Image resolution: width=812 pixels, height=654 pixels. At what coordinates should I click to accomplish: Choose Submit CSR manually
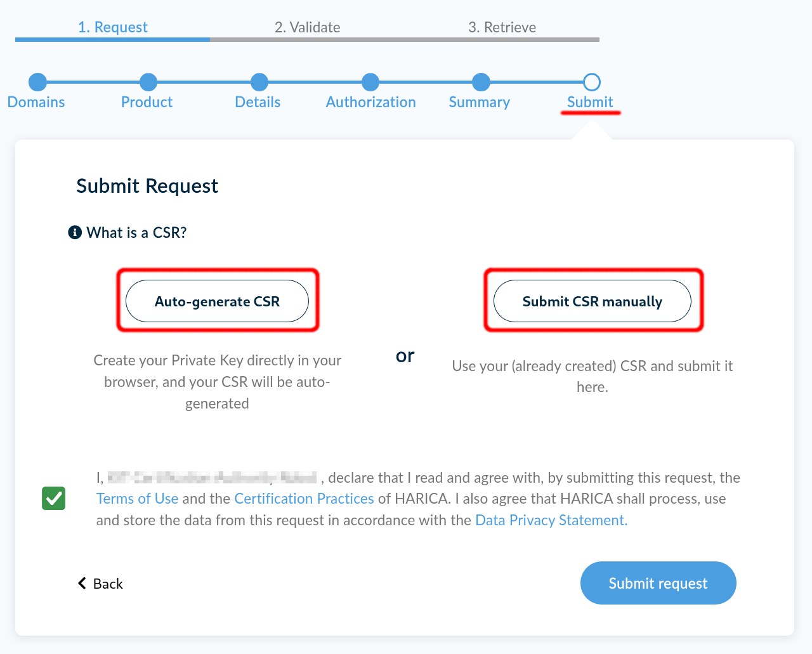click(592, 301)
